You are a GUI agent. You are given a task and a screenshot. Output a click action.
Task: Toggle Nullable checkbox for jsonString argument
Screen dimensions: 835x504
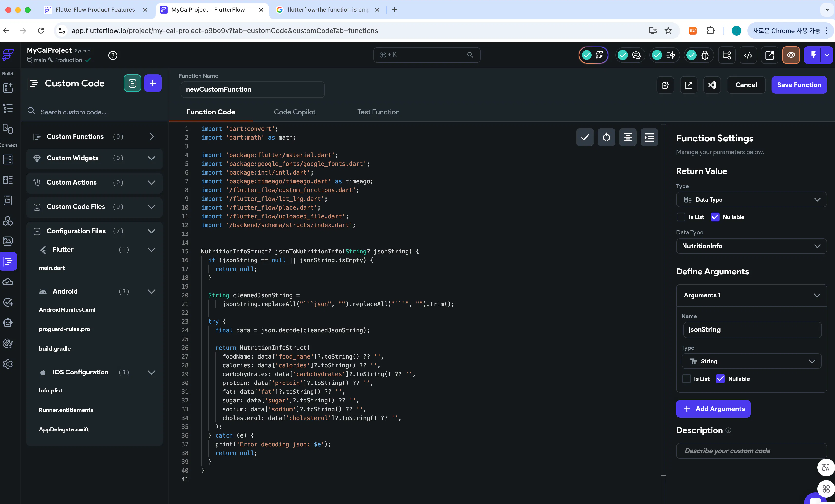(721, 379)
